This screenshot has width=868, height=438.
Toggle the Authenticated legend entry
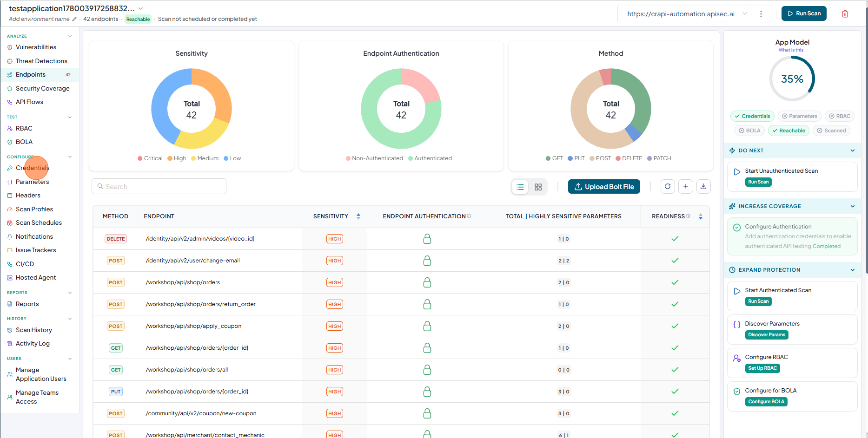tap(430, 158)
